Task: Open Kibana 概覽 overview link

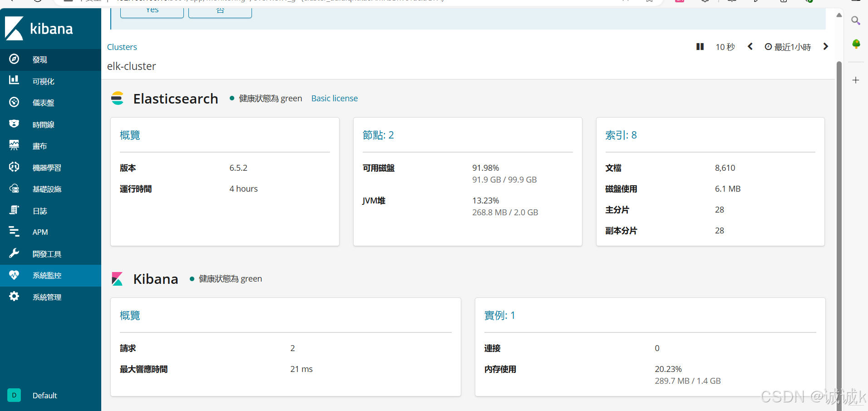Action: (130, 315)
